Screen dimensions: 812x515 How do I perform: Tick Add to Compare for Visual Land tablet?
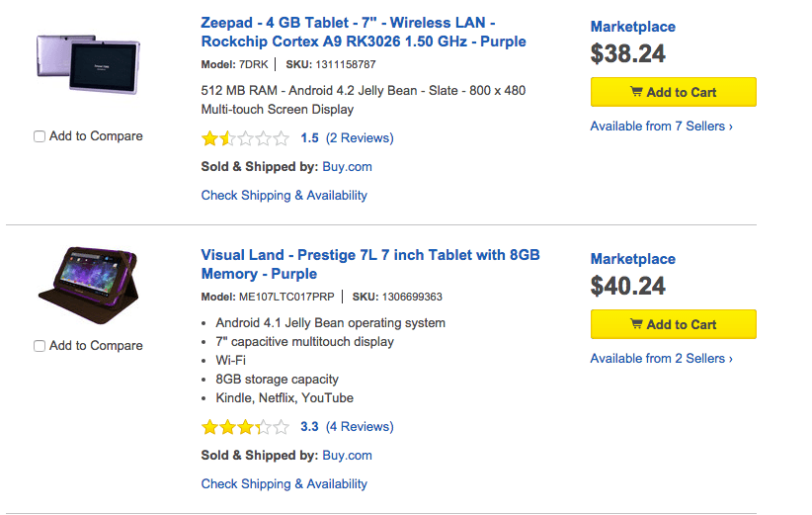click(x=40, y=346)
